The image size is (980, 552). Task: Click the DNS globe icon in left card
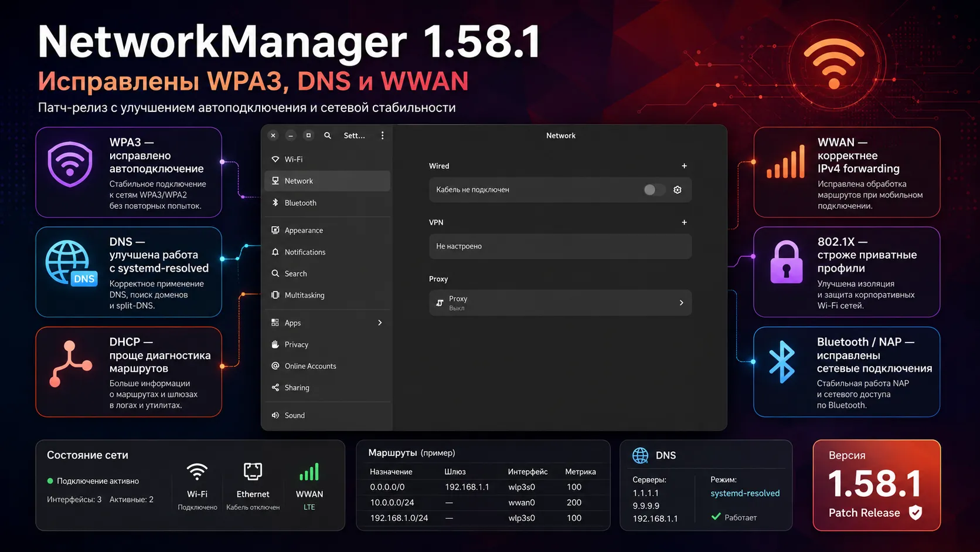71,263
